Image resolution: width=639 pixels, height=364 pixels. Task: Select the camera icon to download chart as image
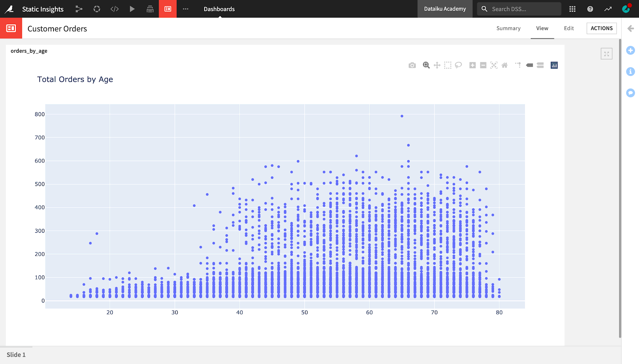[412, 65]
